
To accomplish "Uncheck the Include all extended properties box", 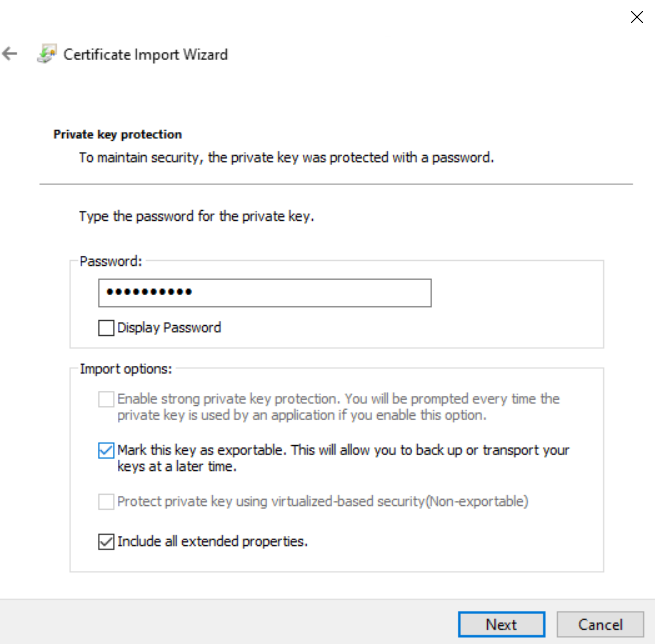I will point(106,542).
